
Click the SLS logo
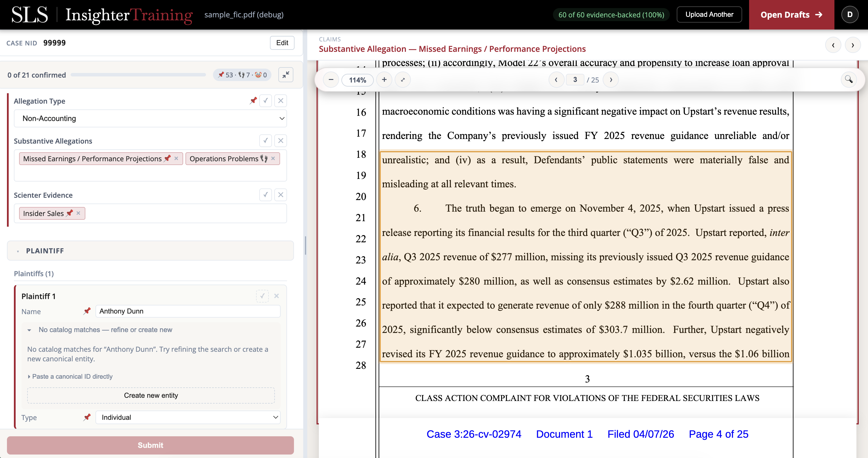pos(30,15)
